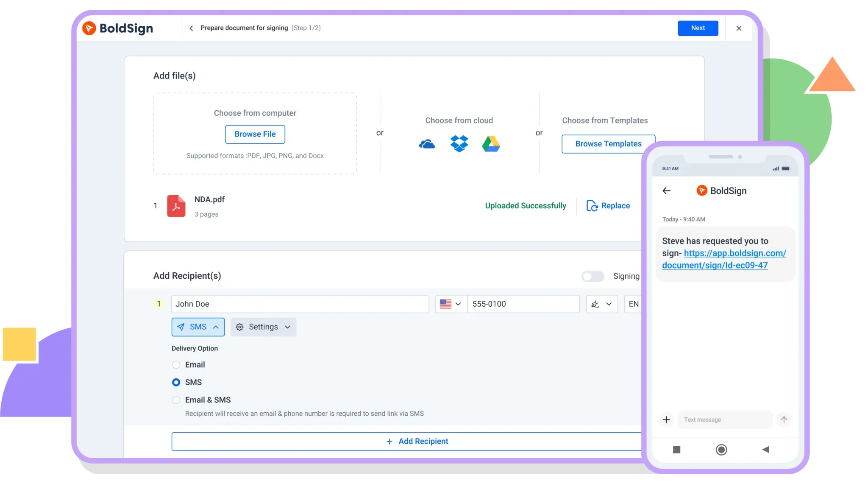Tap the circular home button on phone
This screenshot has height=484, width=868.
coord(721,449)
